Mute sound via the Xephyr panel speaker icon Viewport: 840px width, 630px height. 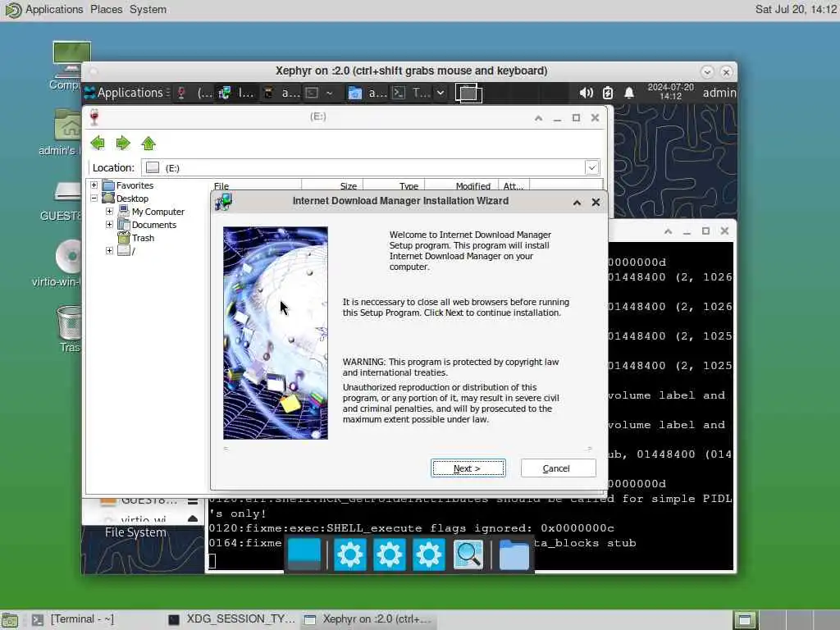[x=586, y=93]
